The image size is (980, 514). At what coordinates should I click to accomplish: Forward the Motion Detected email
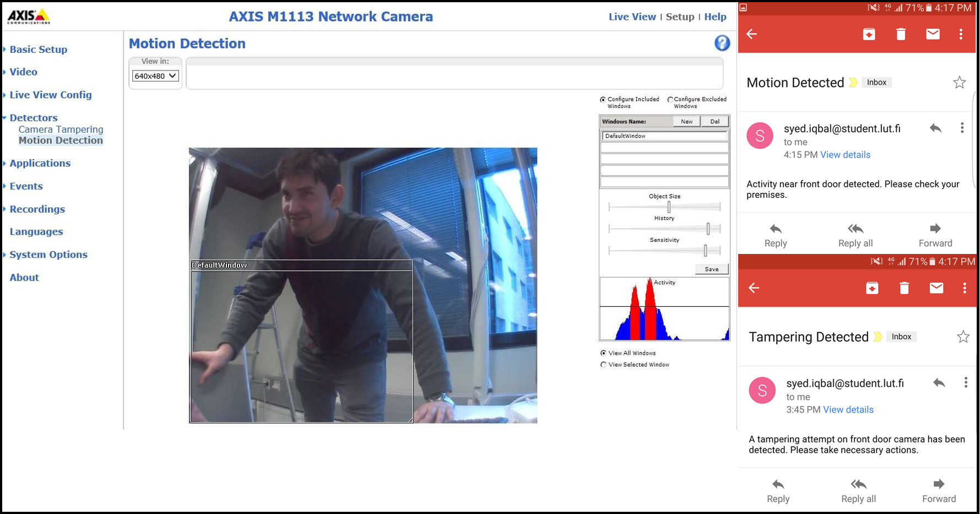(935, 235)
